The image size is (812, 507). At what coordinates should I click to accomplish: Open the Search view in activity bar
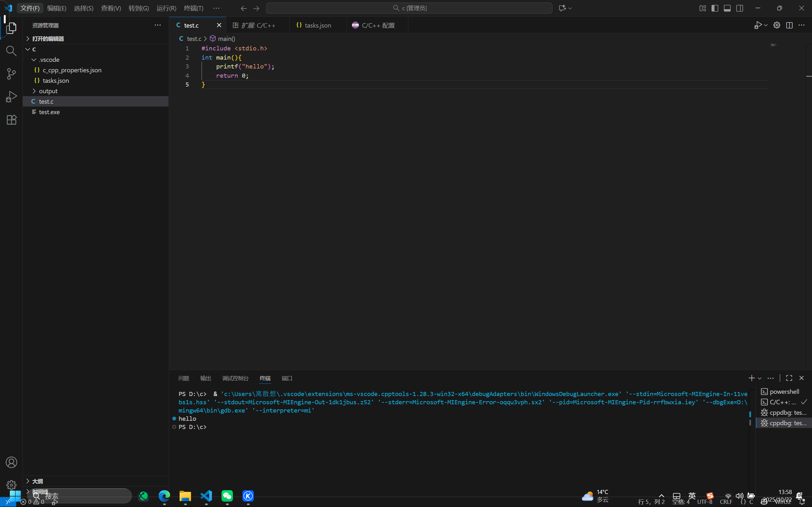[11, 51]
